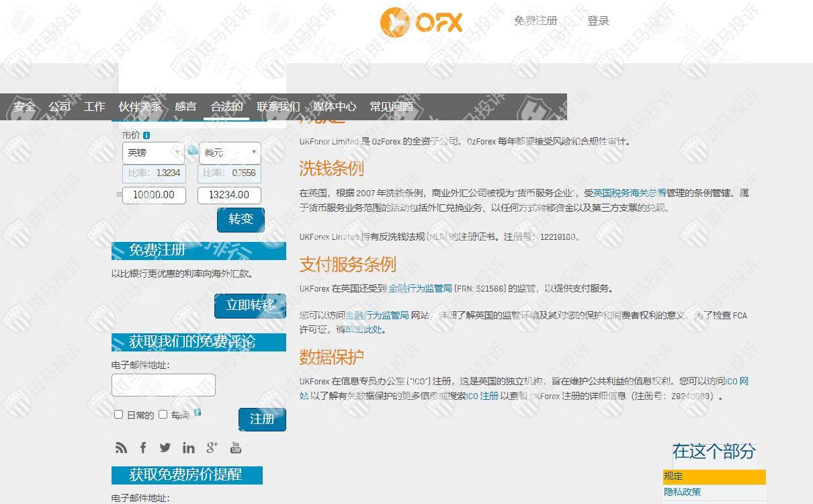Image resolution: width=813 pixels, height=504 pixels.
Task: Select the 合法的 navigation tab
Action: [226, 106]
